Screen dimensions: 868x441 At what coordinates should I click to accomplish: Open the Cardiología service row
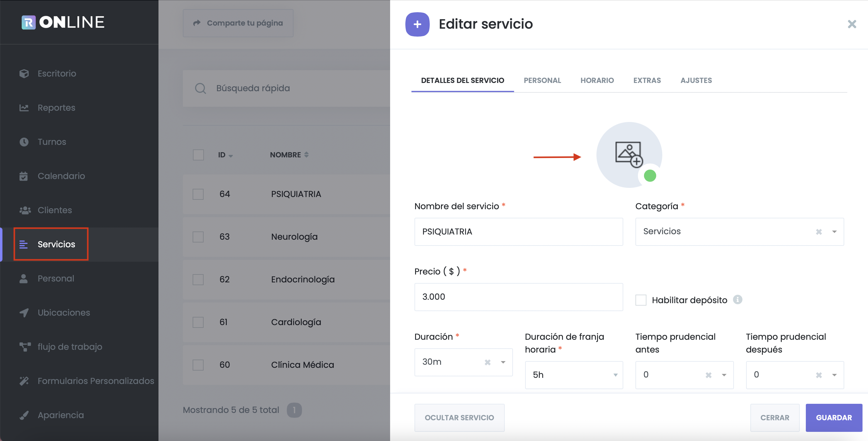click(286, 322)
